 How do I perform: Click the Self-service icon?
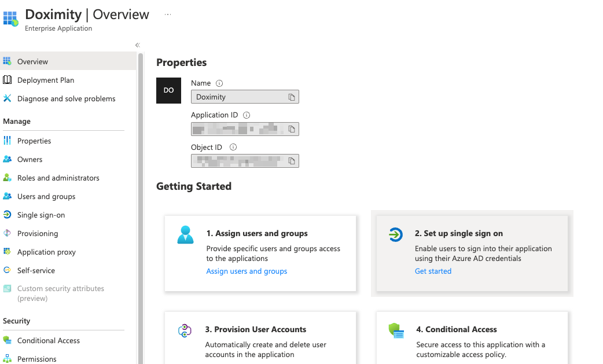pyautogui.click(x=7, y=270)
